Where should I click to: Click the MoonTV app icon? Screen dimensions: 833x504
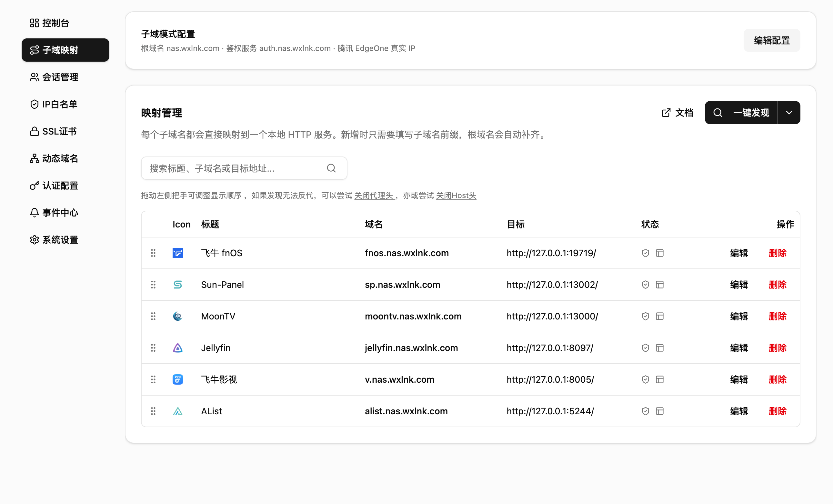tap(177, 316)
